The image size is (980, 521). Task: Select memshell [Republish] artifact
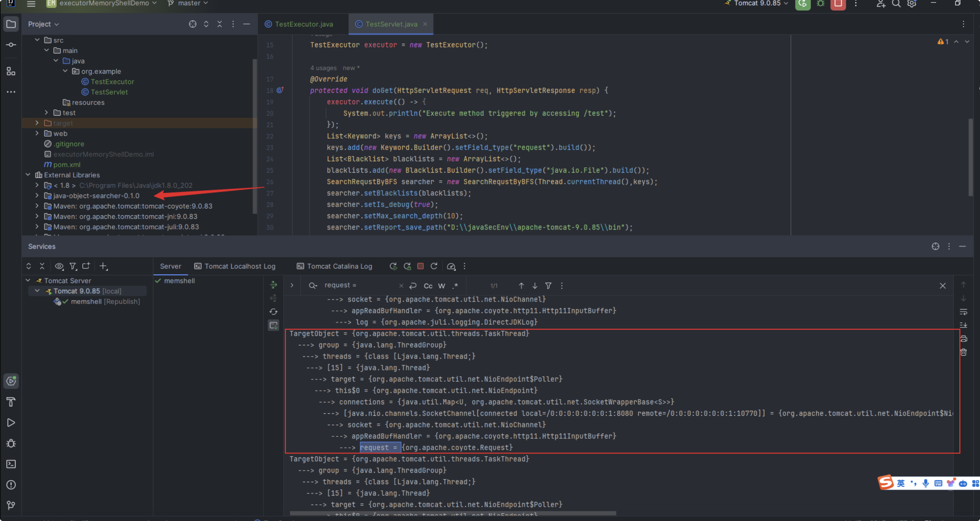tap(98, 301)
